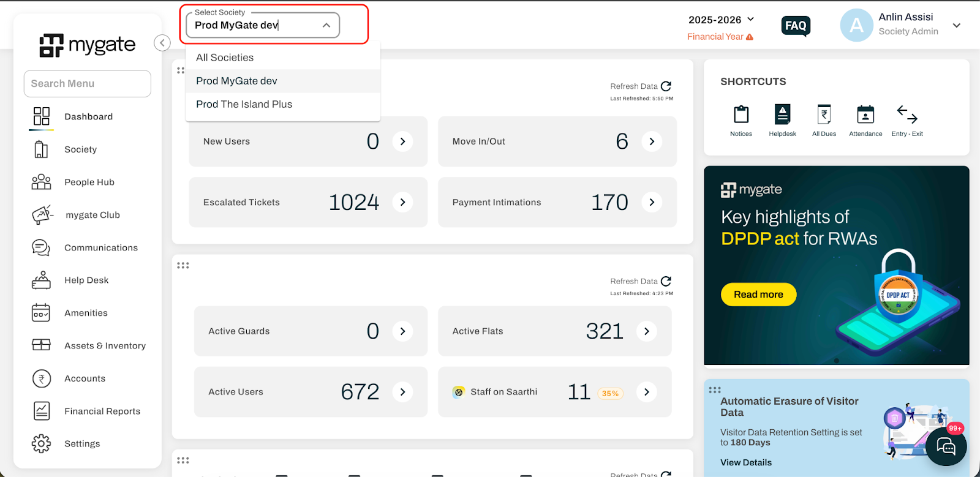Open Active Users details arrow

tap(402, 392)
